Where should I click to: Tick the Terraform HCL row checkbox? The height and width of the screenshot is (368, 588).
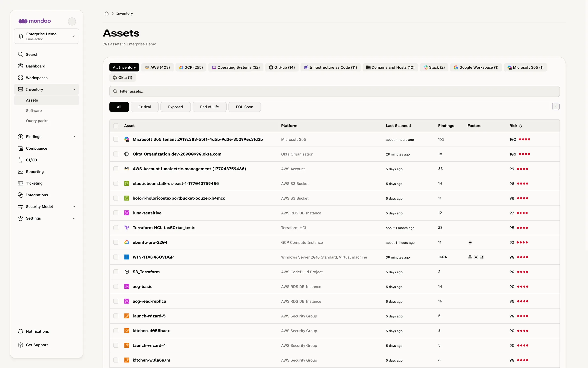pos(116,228)
